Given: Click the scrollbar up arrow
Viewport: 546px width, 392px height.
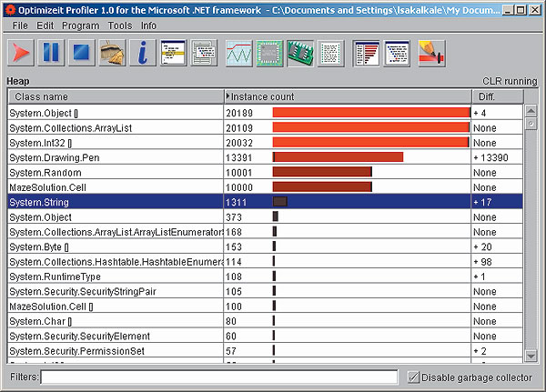Looking at the screenshot, I should click(x=531, y=111).
